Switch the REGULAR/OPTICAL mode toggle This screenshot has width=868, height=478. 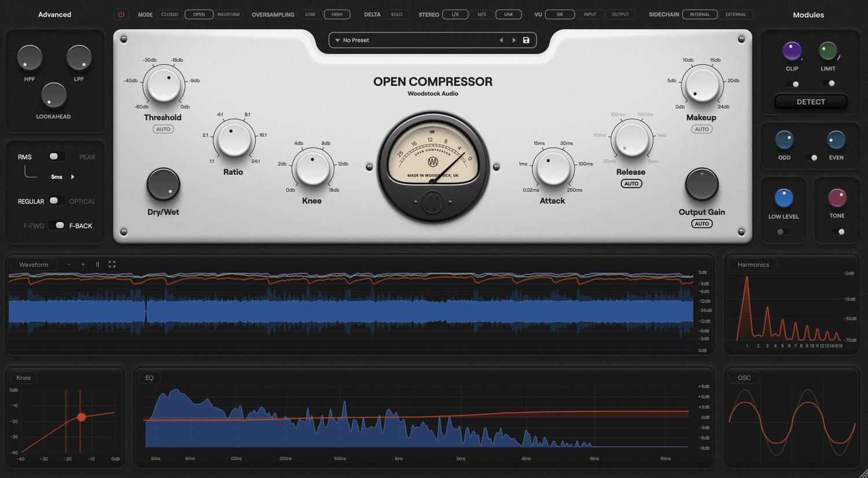[55, 201]
